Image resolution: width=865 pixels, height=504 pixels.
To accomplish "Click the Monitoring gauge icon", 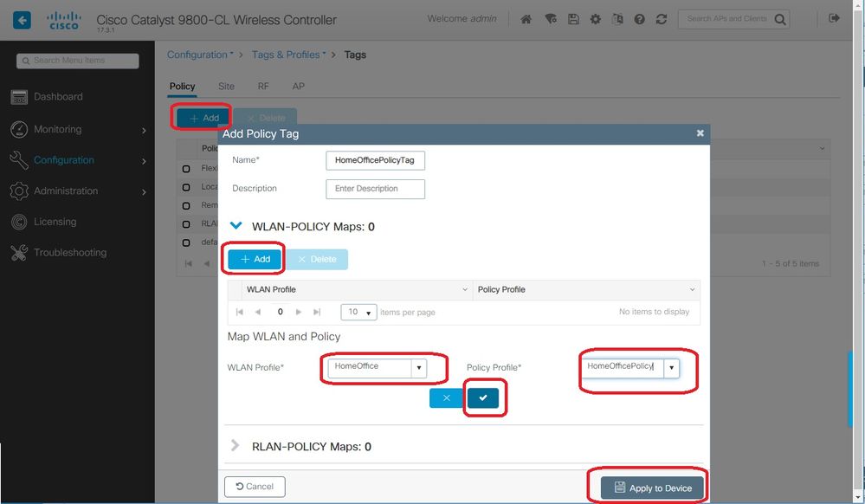I will coord(19,129).
